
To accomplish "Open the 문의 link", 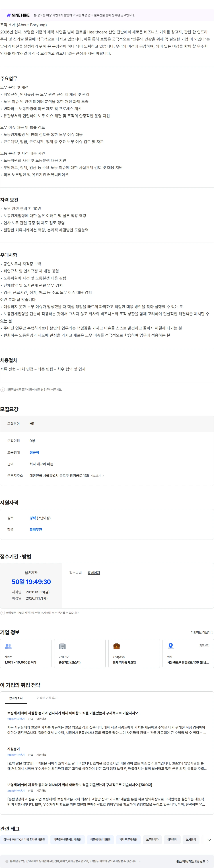I will [49, 390].
